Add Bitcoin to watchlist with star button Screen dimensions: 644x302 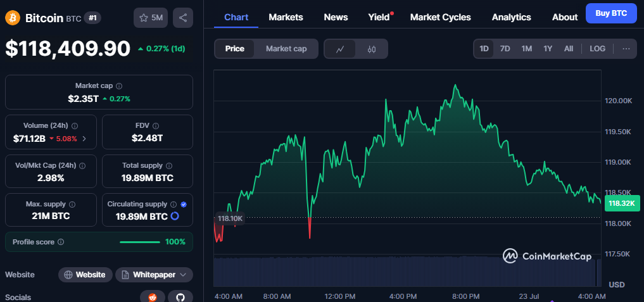tap(151, 18)
